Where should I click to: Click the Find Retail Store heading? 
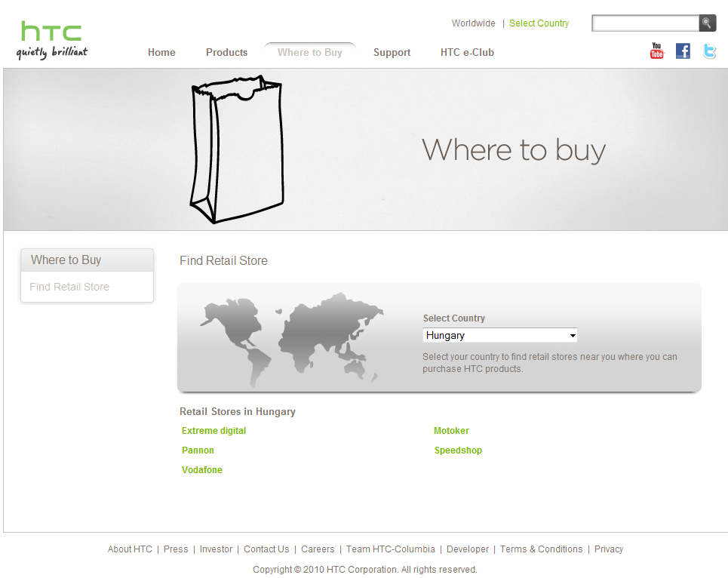click(223, 261)
